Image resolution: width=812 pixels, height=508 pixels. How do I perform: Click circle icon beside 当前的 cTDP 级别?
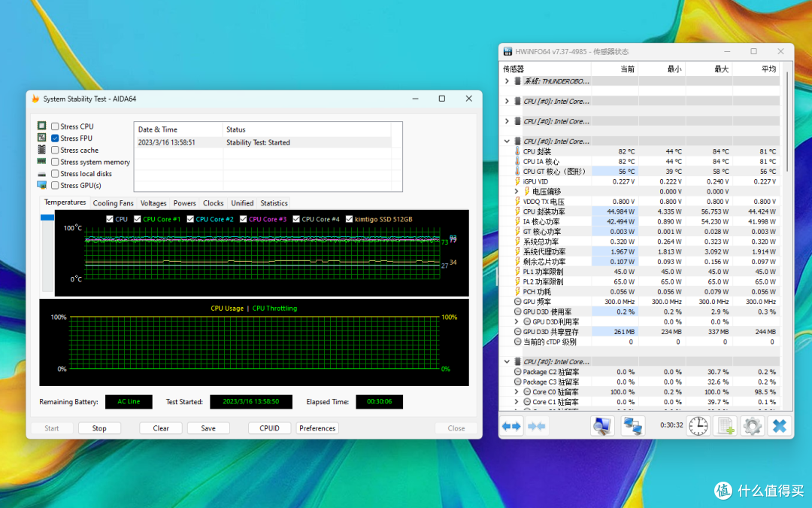[x=517, y=342]
